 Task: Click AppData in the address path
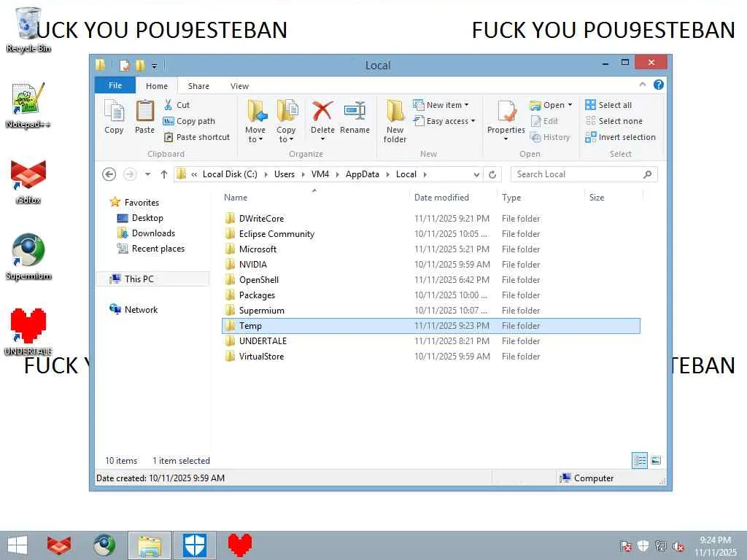point(362,174)
